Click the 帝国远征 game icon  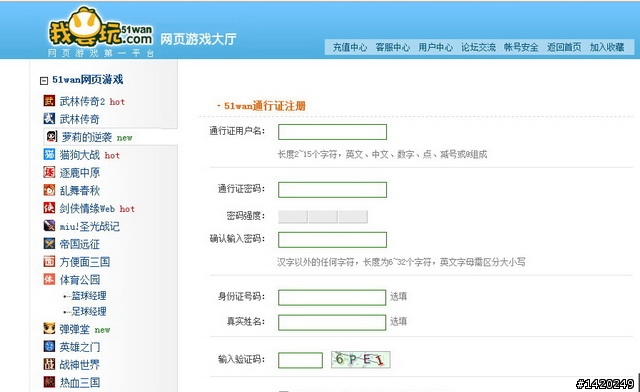[x=49, y=243]
